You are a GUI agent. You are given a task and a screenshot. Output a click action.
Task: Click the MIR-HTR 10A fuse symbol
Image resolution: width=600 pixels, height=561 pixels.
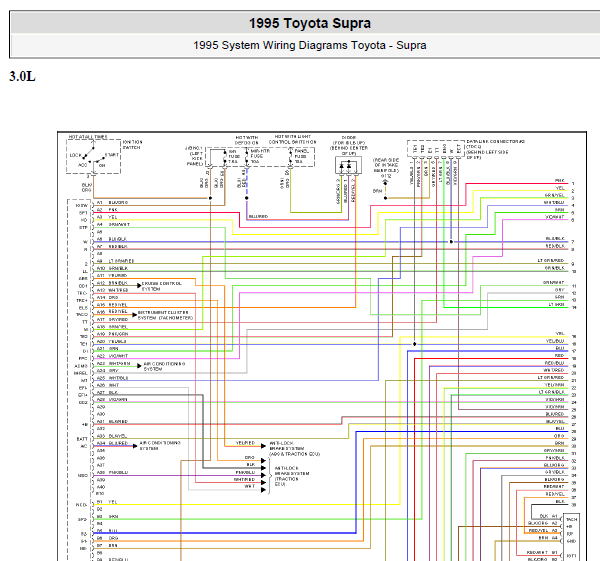[x=247, y=157]
